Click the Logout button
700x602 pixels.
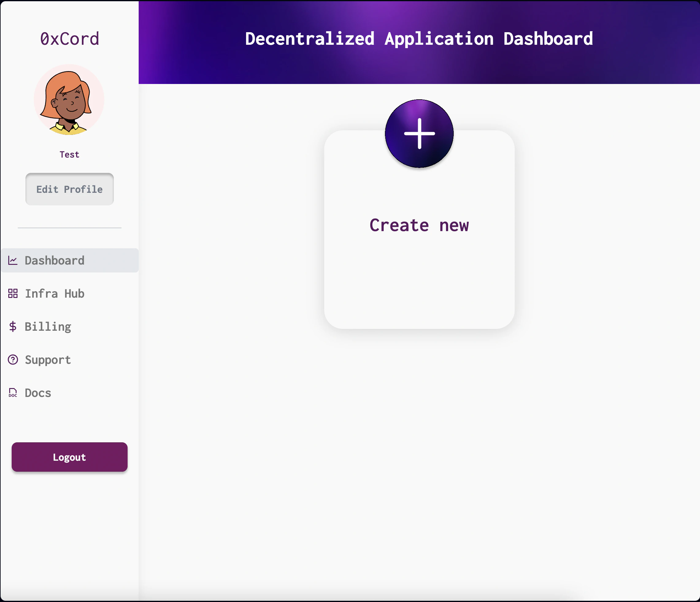coord(70,457)
